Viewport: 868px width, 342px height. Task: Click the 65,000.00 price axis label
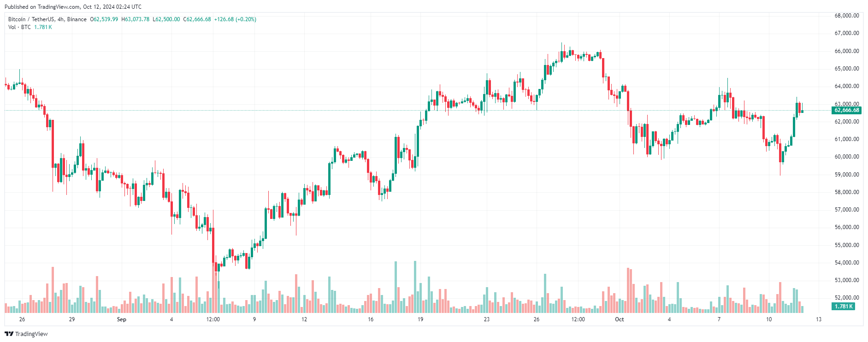847,69
